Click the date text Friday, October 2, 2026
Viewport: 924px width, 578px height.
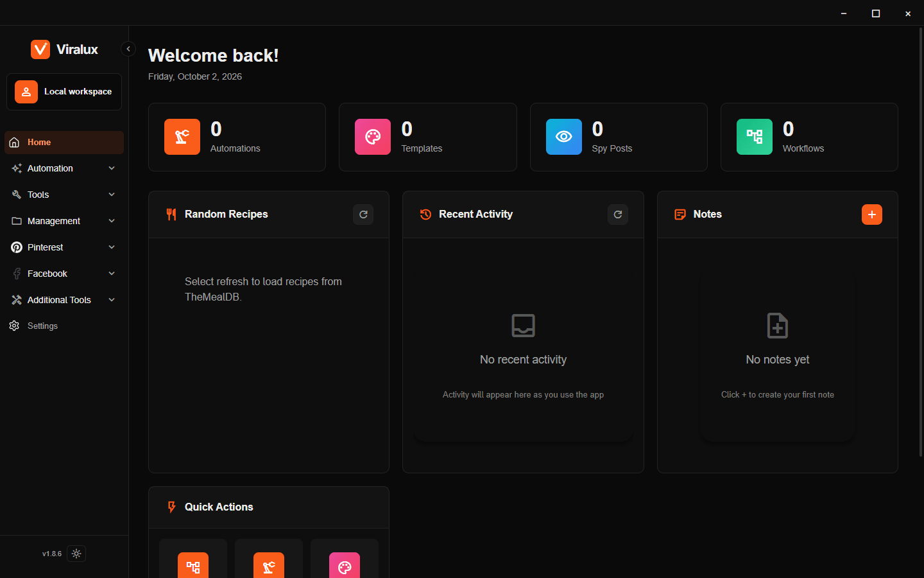[x=195, y=76]
